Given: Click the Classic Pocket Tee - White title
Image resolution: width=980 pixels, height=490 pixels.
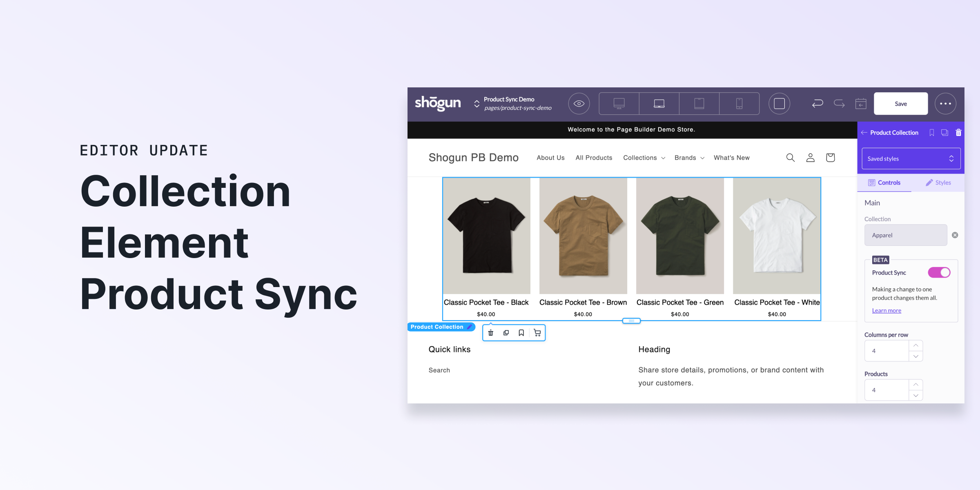Looking at the screenshot, I should click(x=777, y=303).
